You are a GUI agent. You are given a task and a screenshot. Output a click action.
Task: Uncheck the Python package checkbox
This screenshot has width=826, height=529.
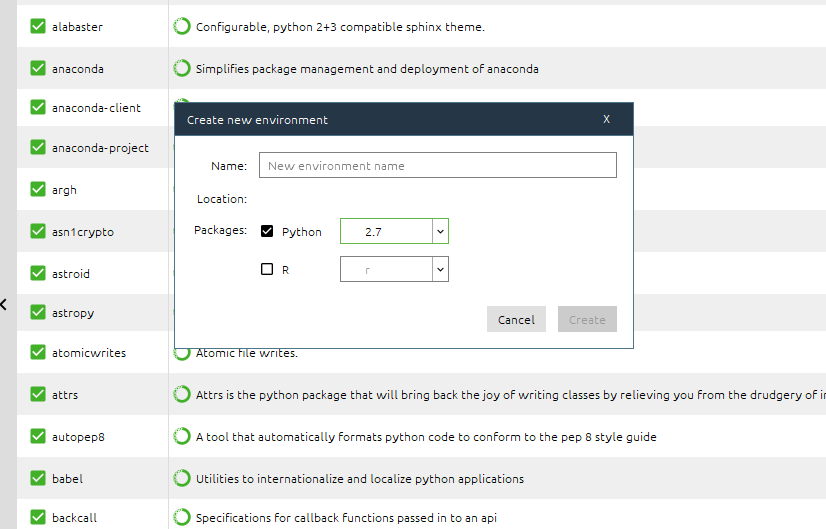pyautogui.click(x=267, y=231)
